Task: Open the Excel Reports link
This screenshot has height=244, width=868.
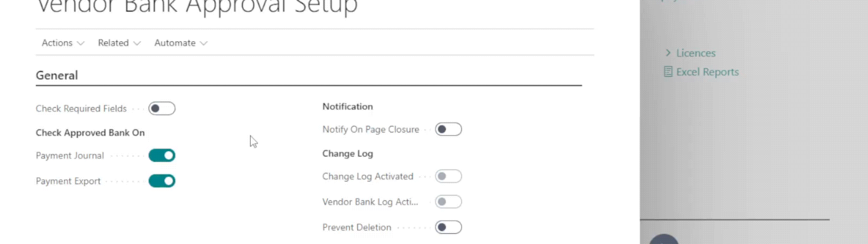Action: coord(707,72)
